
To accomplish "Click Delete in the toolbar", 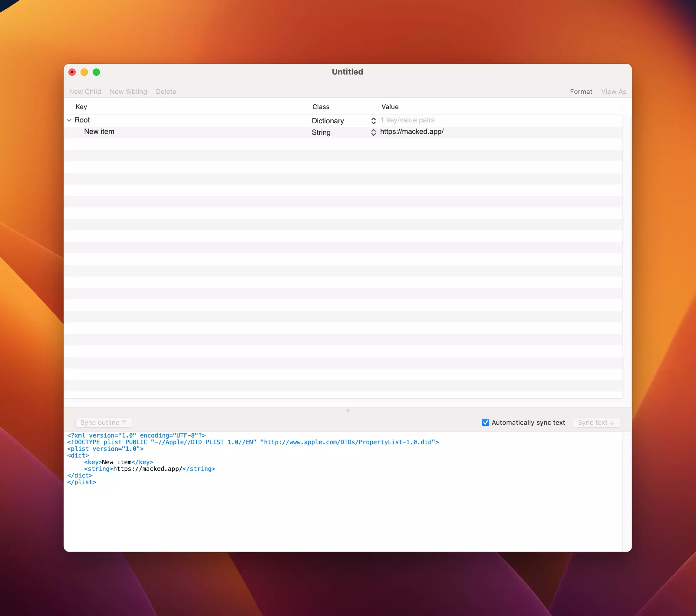I will tap(166, 92).
